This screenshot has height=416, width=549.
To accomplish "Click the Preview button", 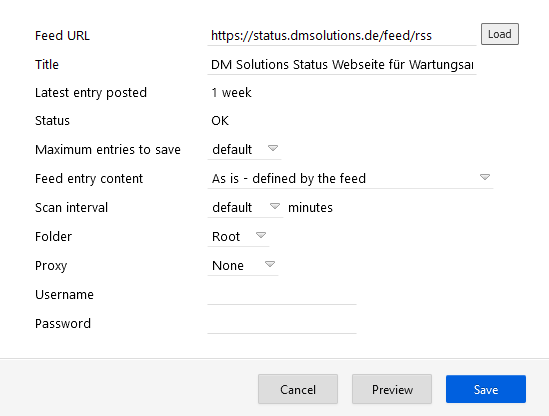I will click(x=392, y=389).
